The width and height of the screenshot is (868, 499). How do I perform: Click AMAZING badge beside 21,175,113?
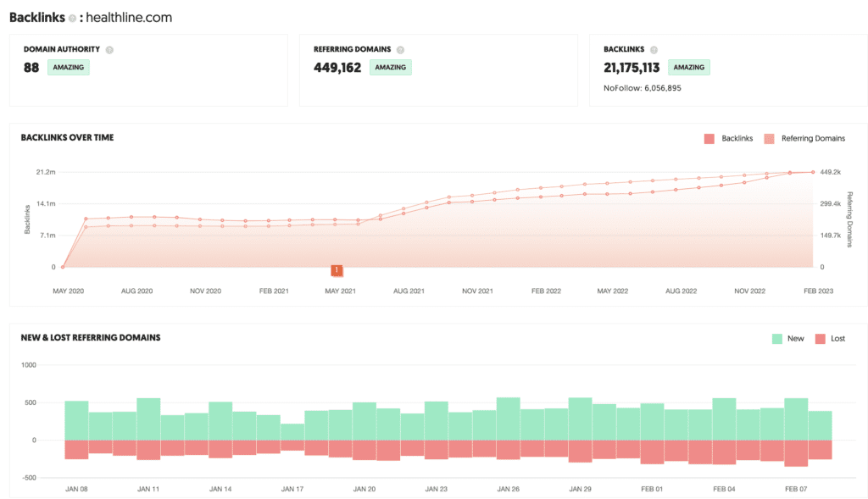coord(689,68)
